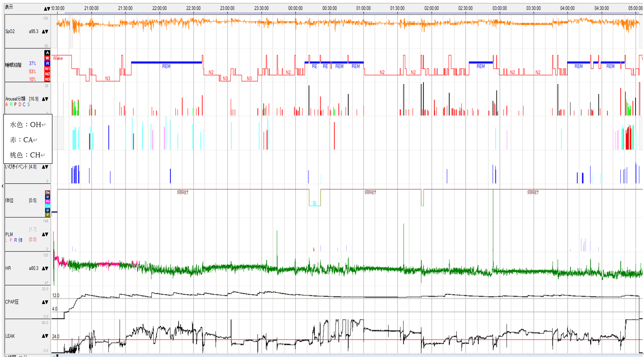Click the LEAK channel label
644x358 pixels.
(10, 336)
